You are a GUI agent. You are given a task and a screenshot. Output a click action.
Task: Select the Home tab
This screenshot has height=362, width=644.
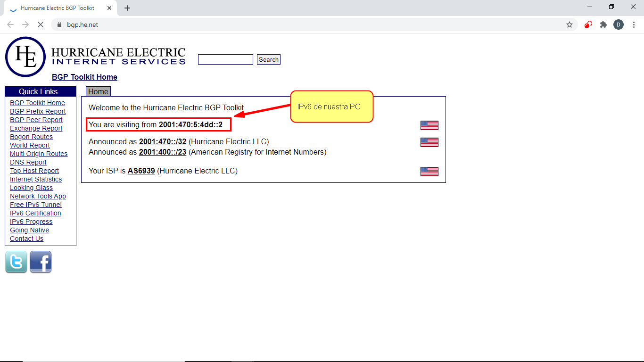click(x=98, y=91)
